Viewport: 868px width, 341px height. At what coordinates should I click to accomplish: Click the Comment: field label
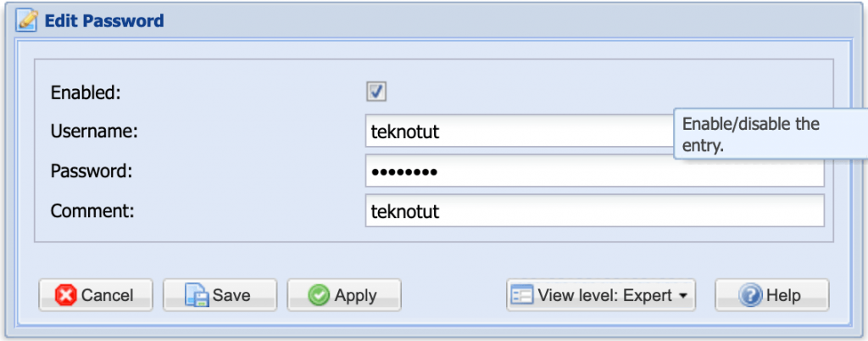[x=92, y=211]
